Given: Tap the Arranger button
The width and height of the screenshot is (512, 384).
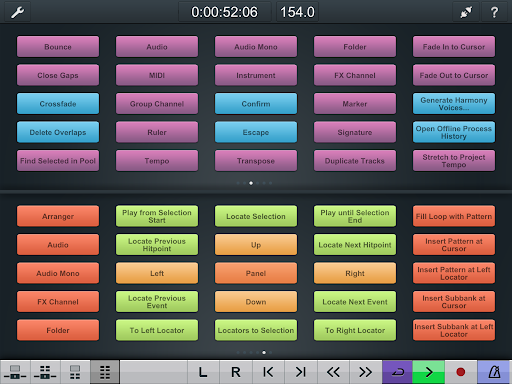Looking at the screenshot, I should point(58,216).
